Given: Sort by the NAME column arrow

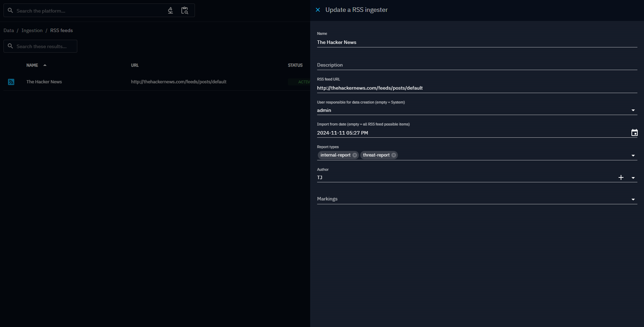Looking at the screenshot, I should 45,65.
